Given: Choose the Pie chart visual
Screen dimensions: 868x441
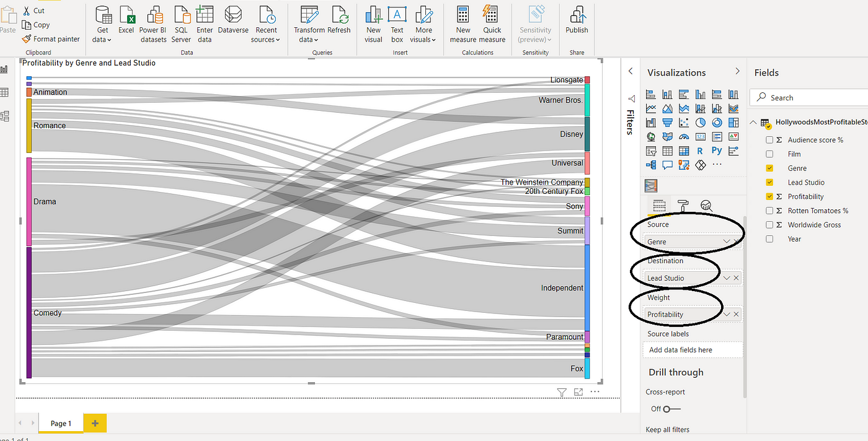Looking at the screenshot, I should (x=701, y=123).
